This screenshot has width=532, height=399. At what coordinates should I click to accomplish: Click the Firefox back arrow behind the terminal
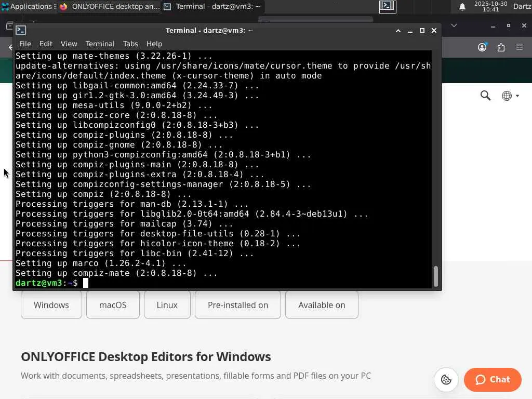tap(10, 47)
